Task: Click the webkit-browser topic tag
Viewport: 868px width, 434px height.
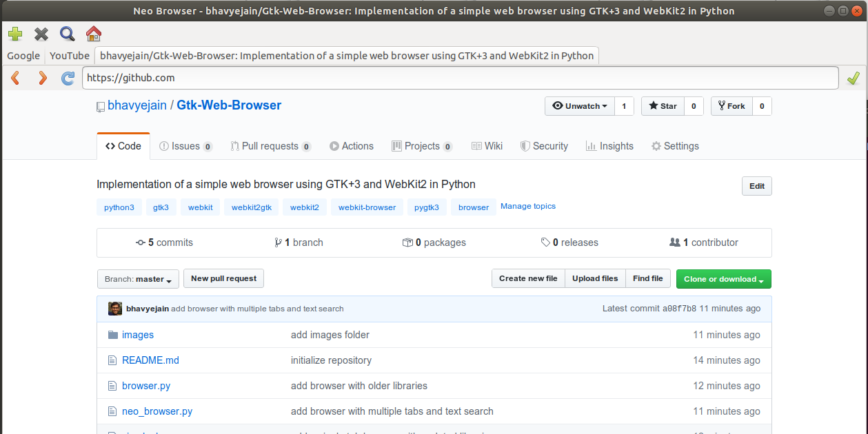Action: (x=367, y=207)
